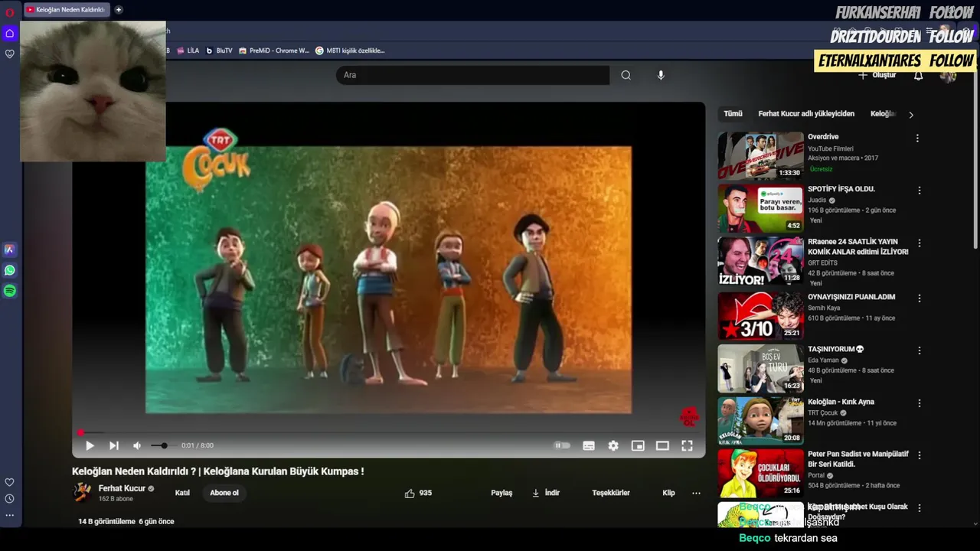The height and width of the screenshot is (551, 980).
Task: Play the video with the play button
Action: tap(90, 445)
